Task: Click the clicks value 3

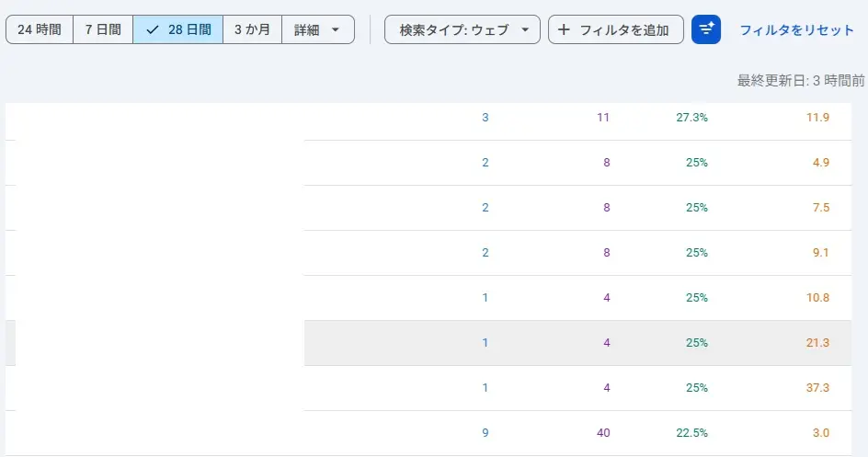Action: click(x=485, y=118)
